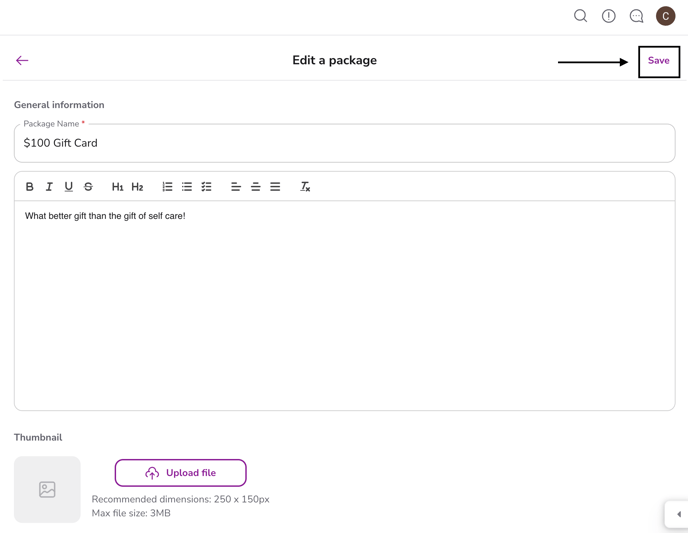Screen dimensions: 688x533
Task: Clear text formatting
Action: coord(305,187)
